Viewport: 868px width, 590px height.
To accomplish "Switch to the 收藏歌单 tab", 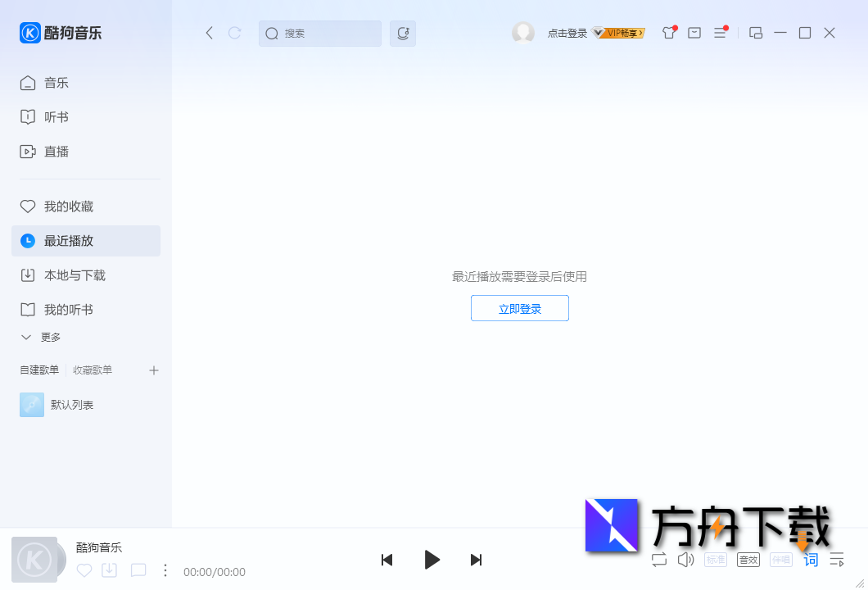I will tap(93, 370).
